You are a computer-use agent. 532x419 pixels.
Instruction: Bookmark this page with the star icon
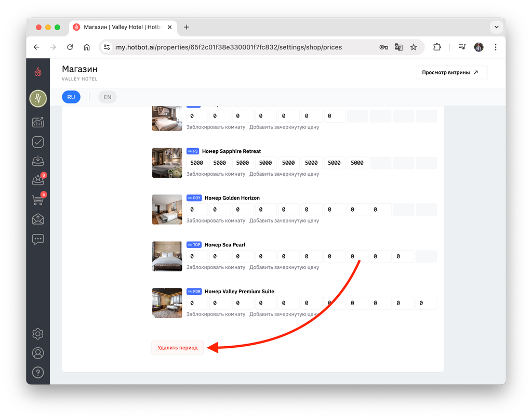[x=414, y=47]
